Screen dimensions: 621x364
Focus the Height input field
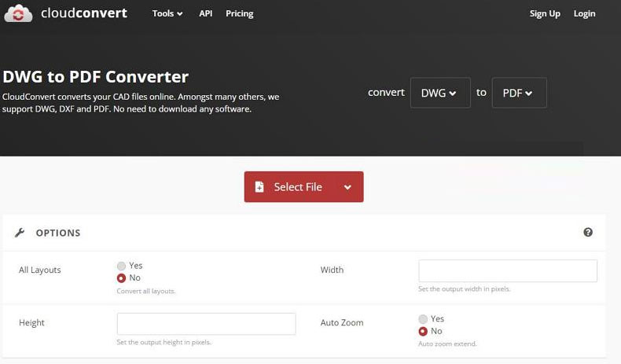click(x=206, y=324)
